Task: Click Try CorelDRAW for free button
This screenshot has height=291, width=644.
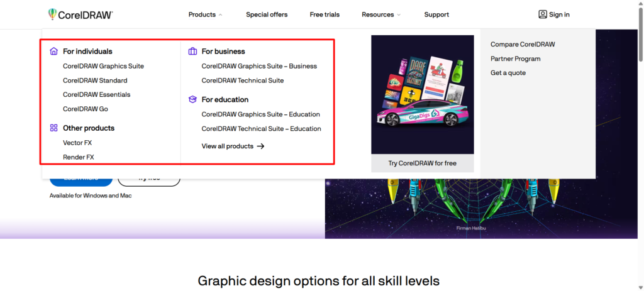Action: [x=422, y=163]
